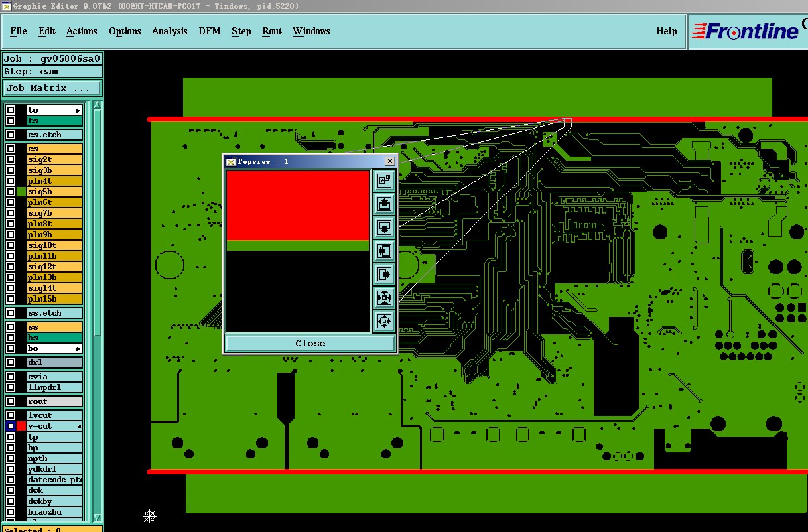This screenshot has height=532, width=808.
Task: Click the Popview title bar icon
Action: point(231,161)
